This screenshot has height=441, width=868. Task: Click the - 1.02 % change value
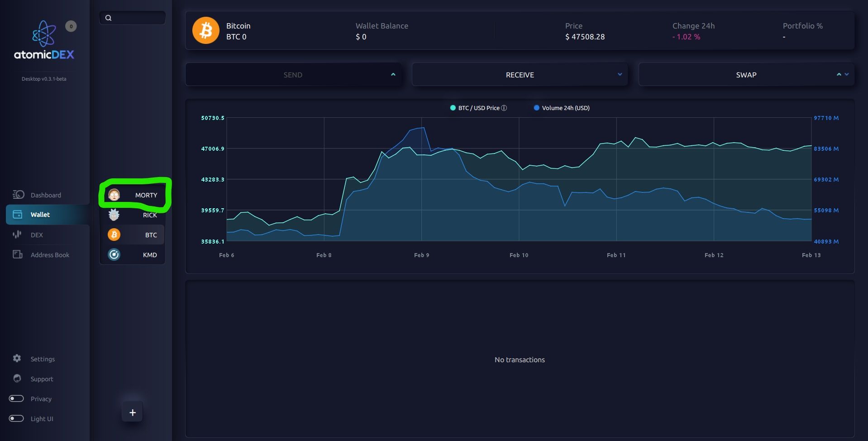[686, 37]
